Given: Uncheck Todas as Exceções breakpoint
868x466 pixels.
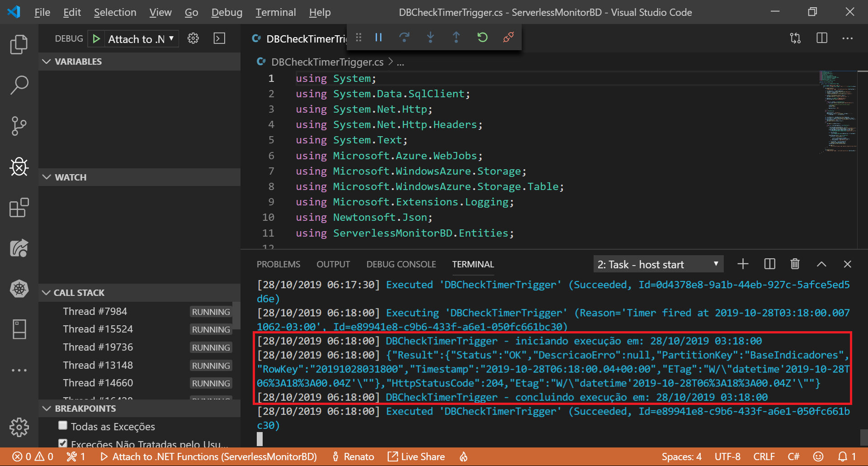Looking at the screenshot, I should [63, 426].
